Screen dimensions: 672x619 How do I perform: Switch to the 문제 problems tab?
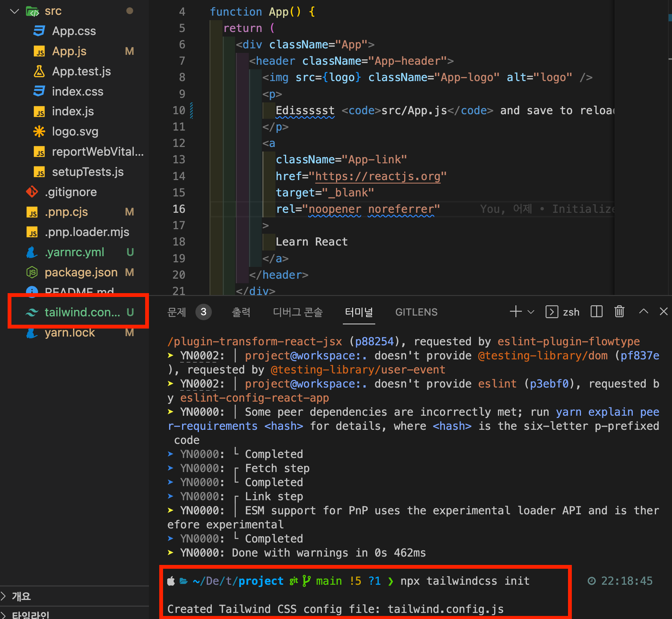tap(176, 312)
